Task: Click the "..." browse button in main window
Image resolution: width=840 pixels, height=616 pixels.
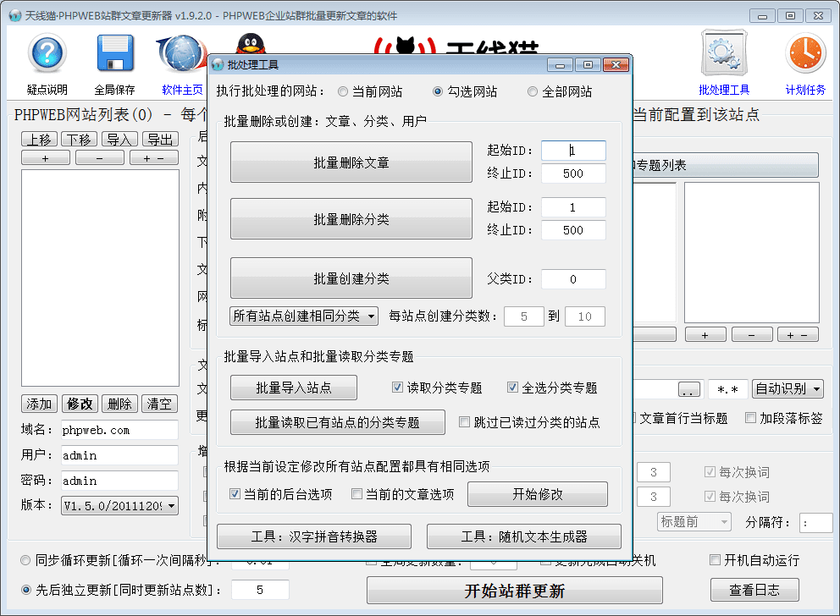Action: coord(689,389)
